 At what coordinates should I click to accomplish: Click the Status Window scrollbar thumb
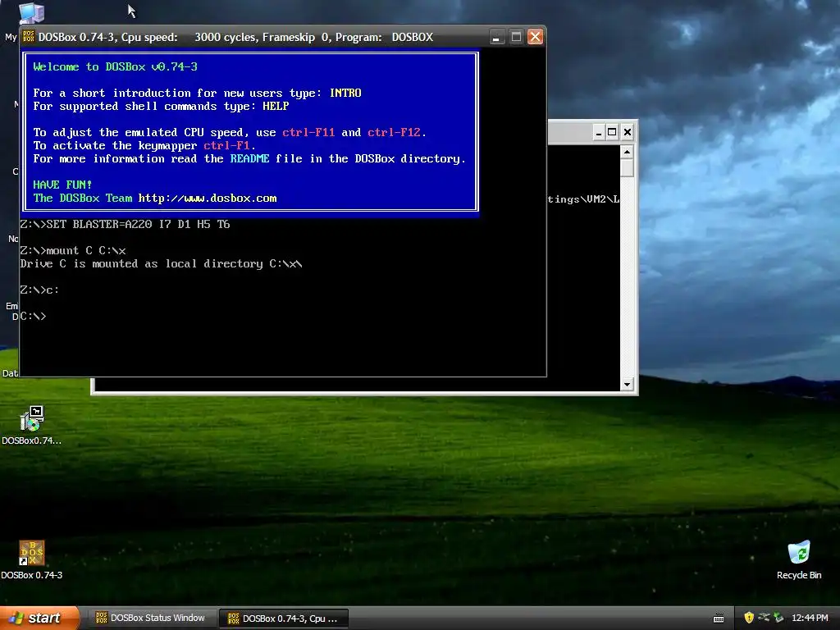[627, 168]
